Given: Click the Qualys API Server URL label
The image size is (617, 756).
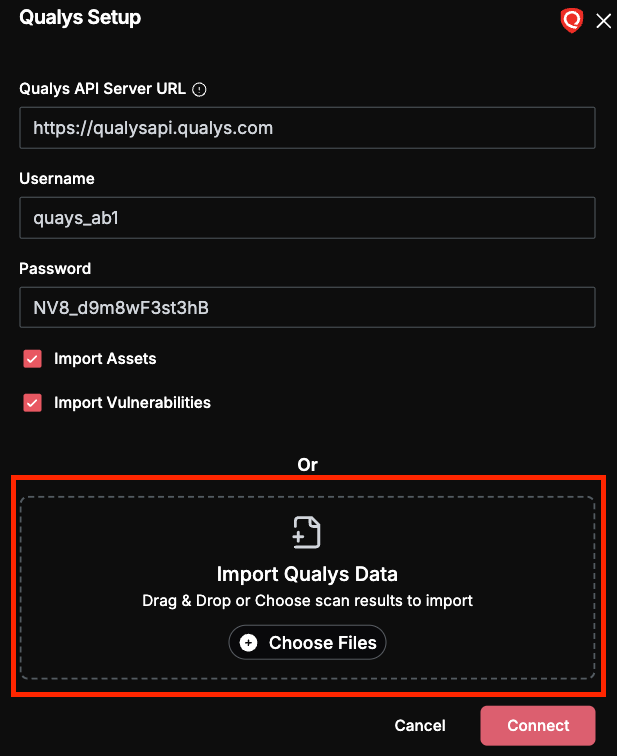Looking at the screenshot, I should tap(102, 89).
